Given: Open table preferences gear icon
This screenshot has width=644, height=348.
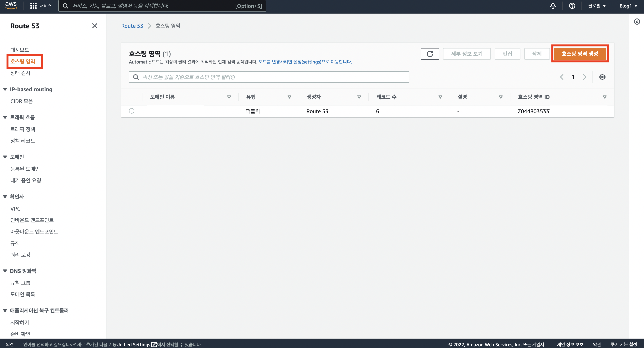Looking at the screenshot, I should point(602,77).
